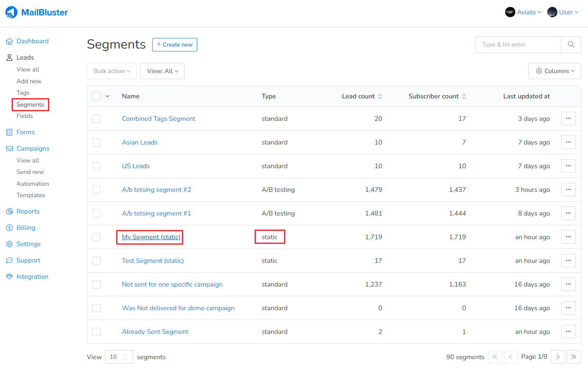Open the Bulk action dropdown
The image size is (588, 371).
[x=111, y=71]
